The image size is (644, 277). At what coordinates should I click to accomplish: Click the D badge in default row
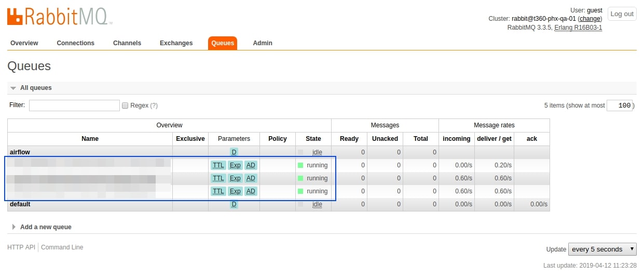click(x=234, y=204)
